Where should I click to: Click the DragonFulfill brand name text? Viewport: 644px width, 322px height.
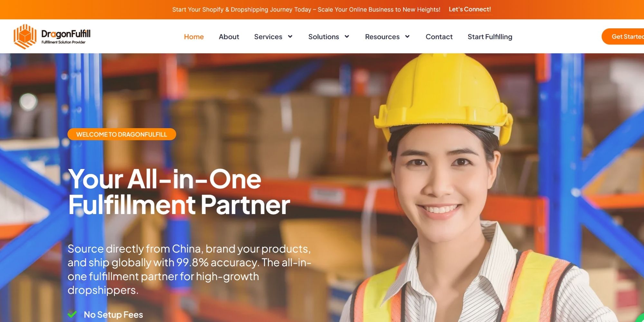(66, 34)
